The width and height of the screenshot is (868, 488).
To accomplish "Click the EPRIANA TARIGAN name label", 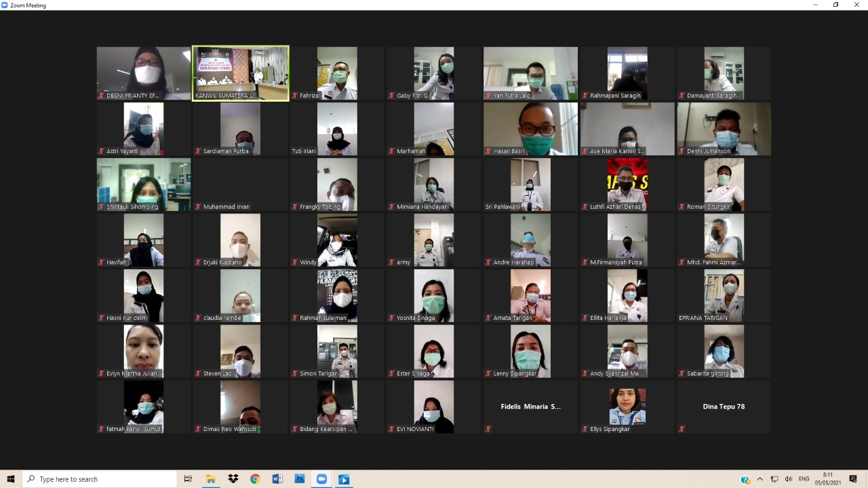I will click(703, 318).
